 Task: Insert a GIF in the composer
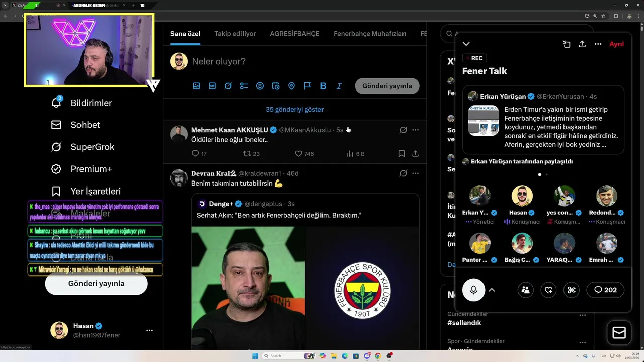212,86
